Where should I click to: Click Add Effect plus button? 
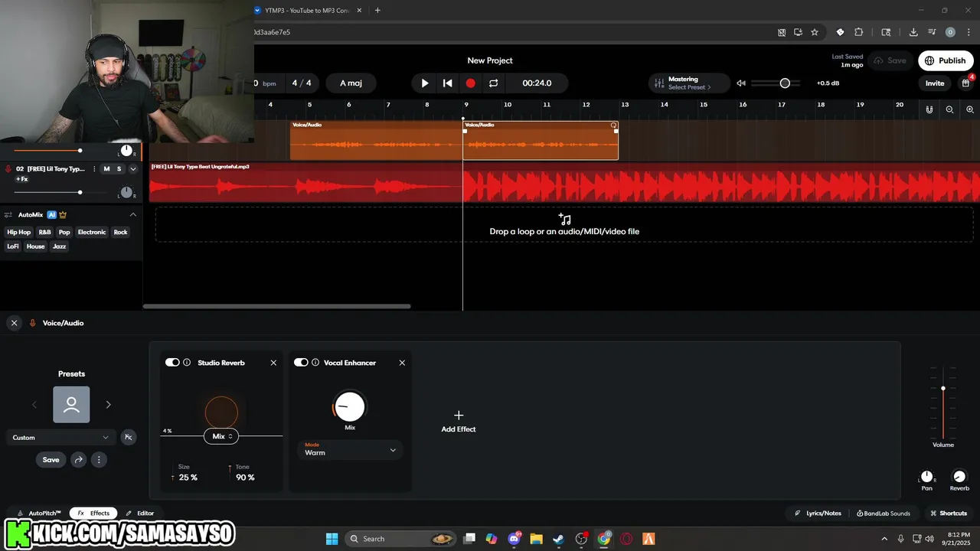[459, 421]
